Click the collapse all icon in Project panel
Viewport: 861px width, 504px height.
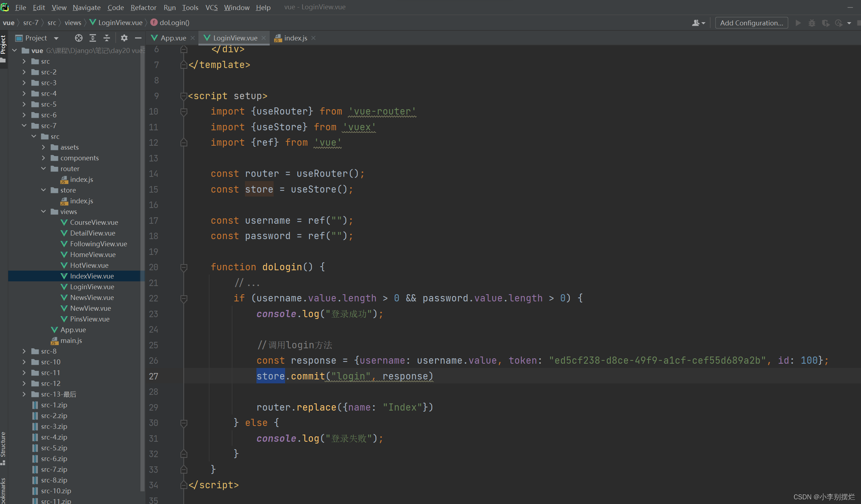point(107,38)
